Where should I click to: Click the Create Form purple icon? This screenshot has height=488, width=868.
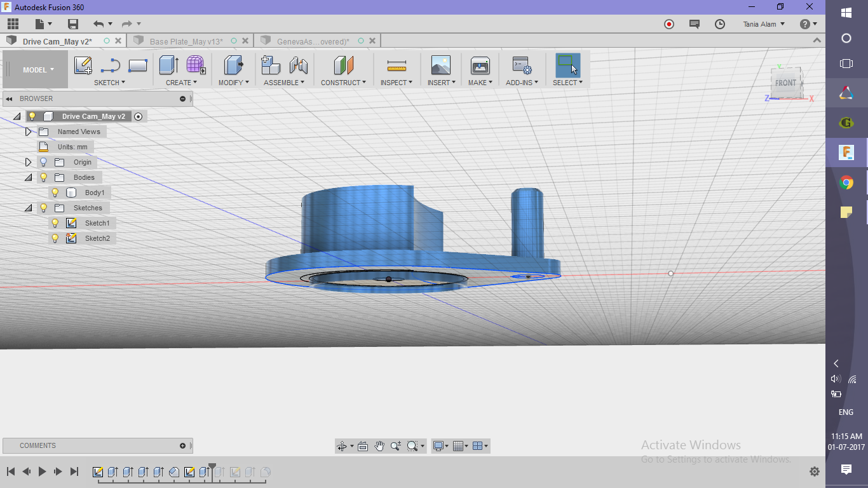(196, 65)
